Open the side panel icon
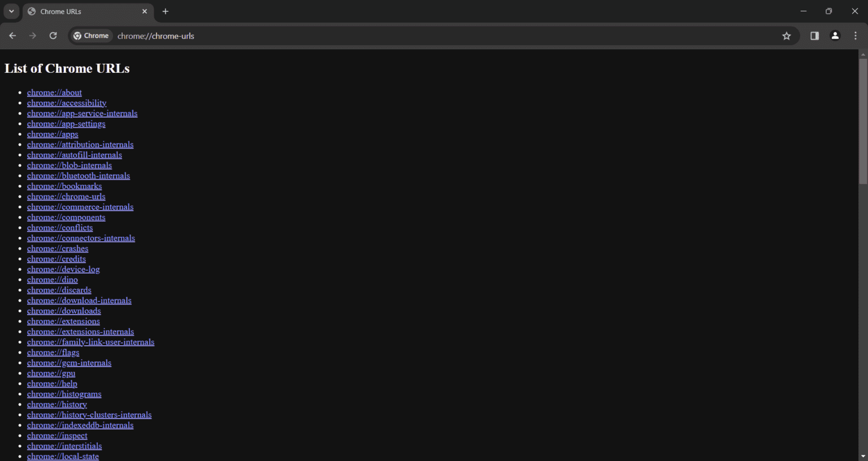This screenshot has height=461, width=868. click(814, 36)
